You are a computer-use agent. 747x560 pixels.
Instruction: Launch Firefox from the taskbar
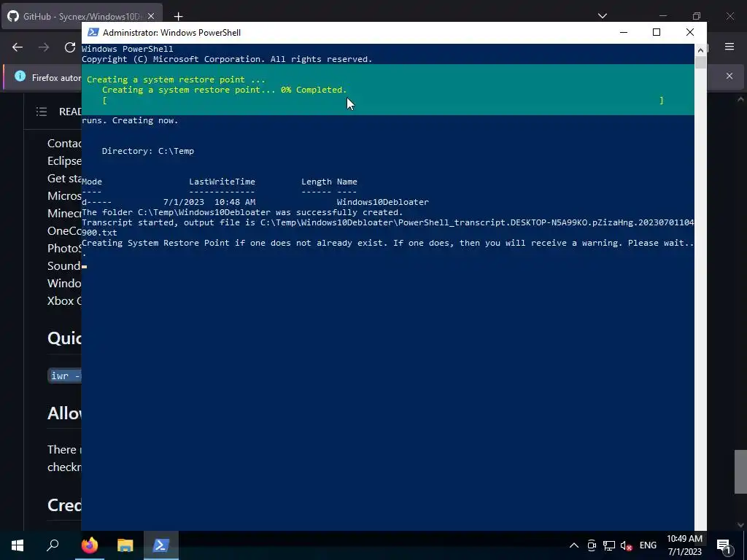tap(90, 545)
